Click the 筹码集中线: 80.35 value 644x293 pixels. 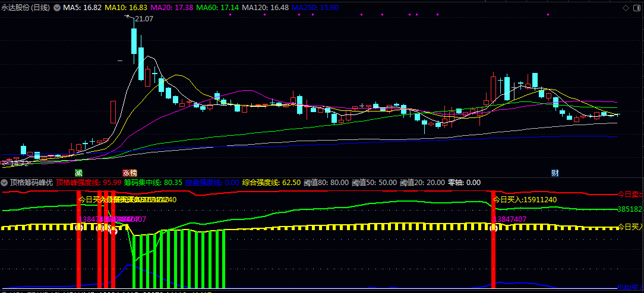pyautogui.click(x=153, y=182)
